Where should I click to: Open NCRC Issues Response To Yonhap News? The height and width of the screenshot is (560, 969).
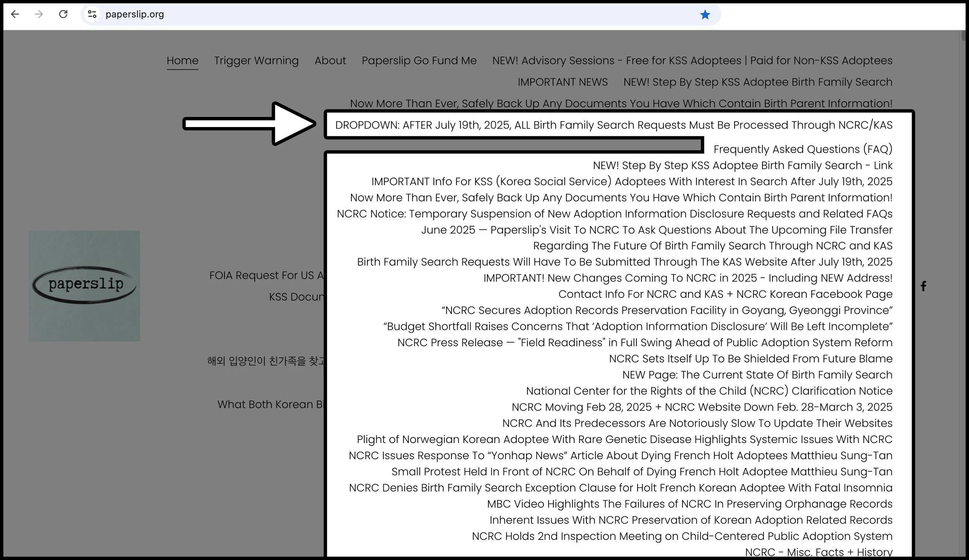coord(621,456)
